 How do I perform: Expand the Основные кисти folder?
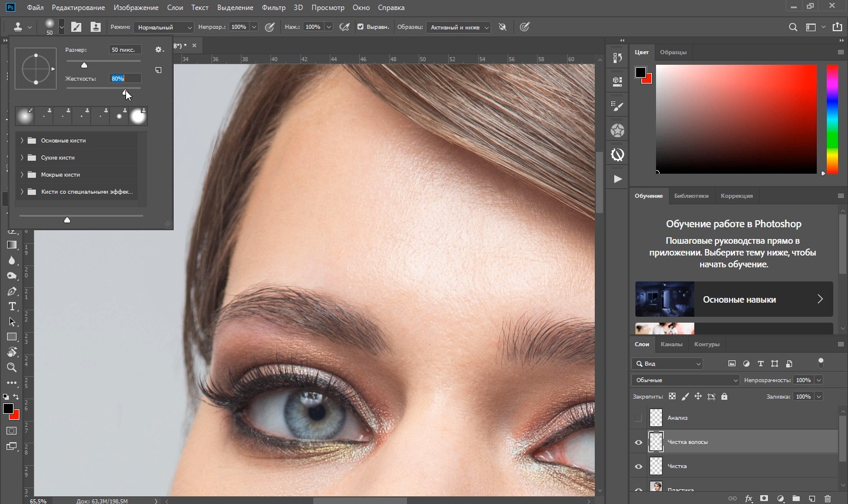point(22,141)
